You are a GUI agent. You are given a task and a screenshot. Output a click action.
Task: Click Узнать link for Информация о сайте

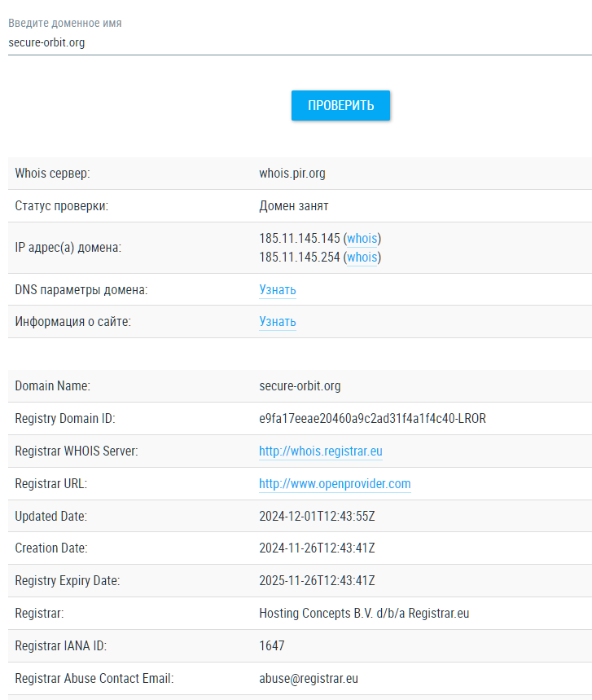coord(278,321)
